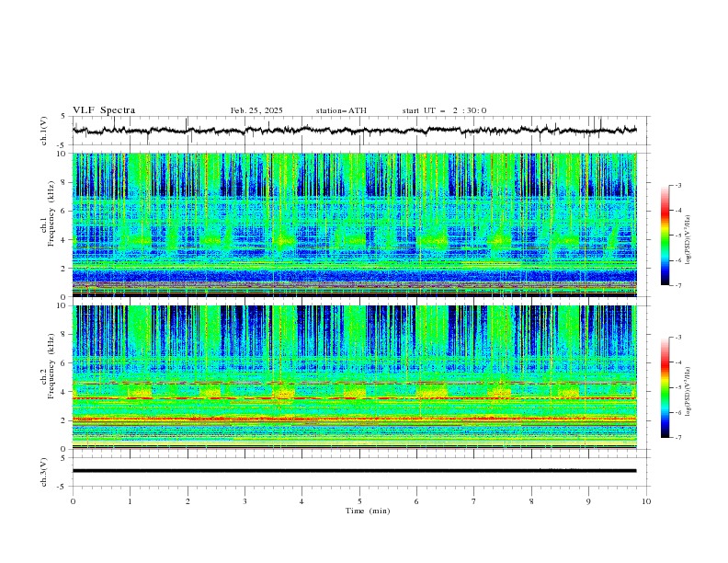This screenshot has width=728, height=563.
Task: Click the ch.2 spectrogram panel
Action: (x=355, y=377)
